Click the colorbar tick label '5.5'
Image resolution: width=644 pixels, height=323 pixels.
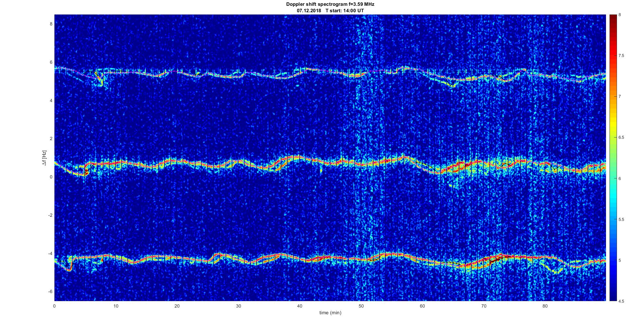pyautogui.click(x=621, y=220)
